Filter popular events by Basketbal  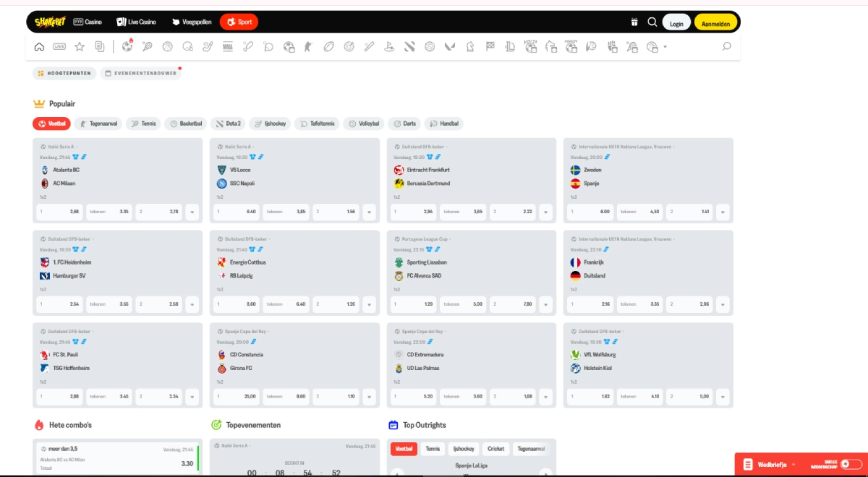point(185,124)
